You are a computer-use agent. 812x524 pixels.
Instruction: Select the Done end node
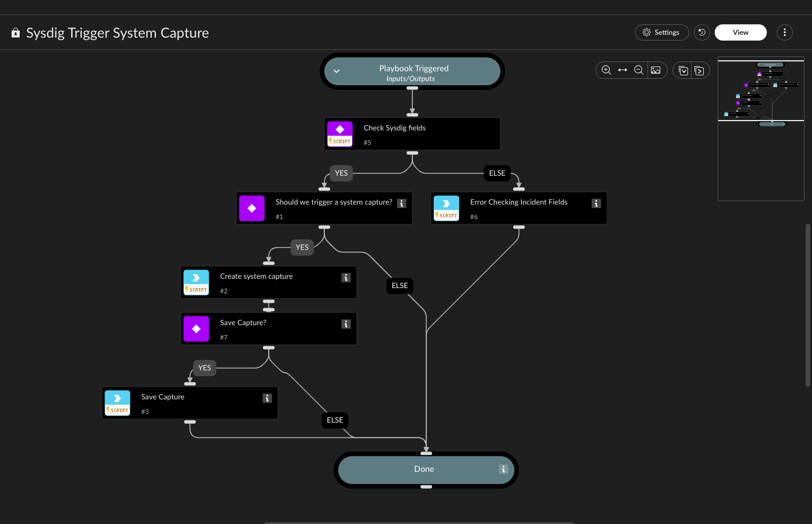coord(426,470)
